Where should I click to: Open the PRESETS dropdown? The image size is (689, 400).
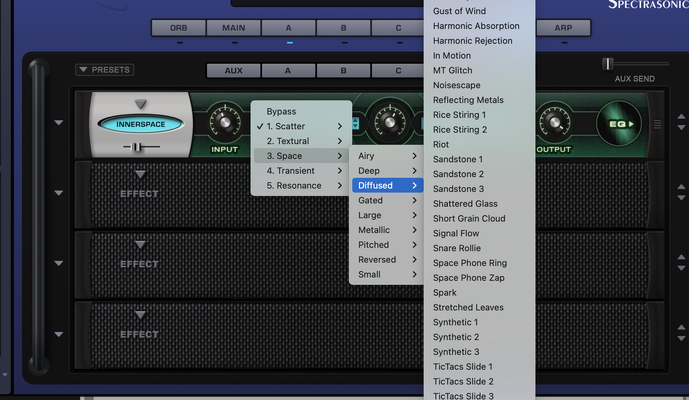pos(105,69)
